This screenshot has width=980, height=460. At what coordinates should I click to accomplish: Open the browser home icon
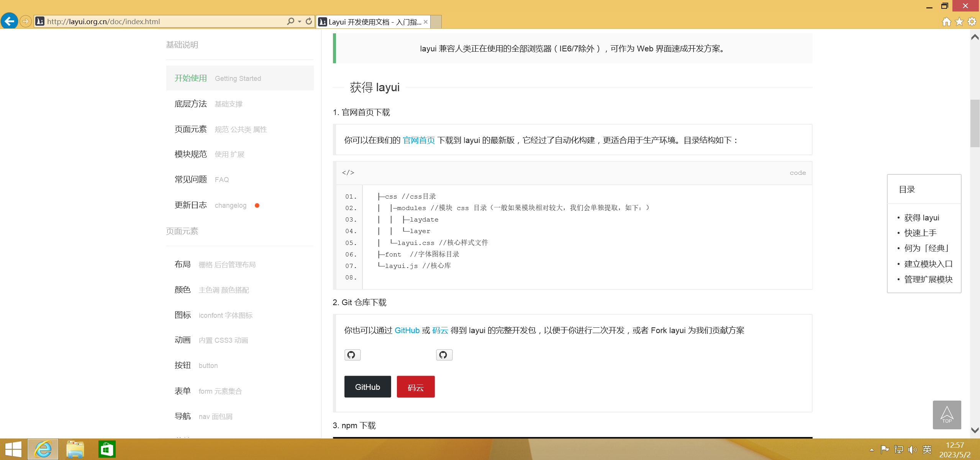tap(946, 22)
